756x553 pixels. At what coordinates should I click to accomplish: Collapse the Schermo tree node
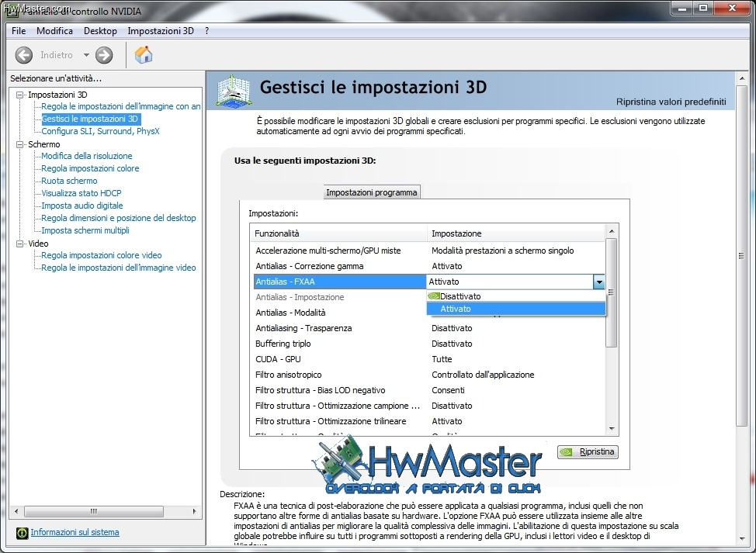[x=19, y=144]
